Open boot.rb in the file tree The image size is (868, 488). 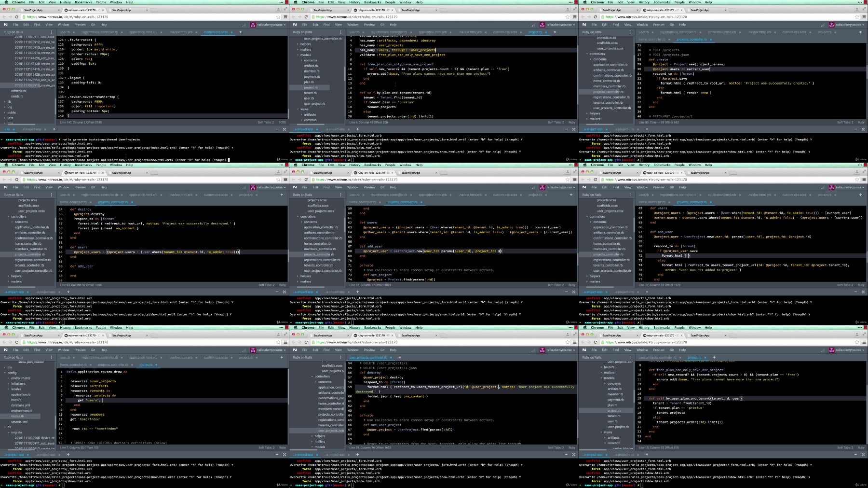16,400
